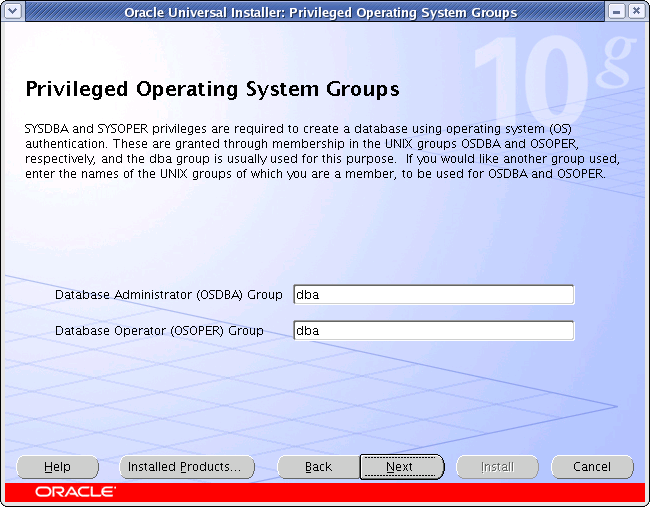Open the window menu icon in title bar

(12, 11)
